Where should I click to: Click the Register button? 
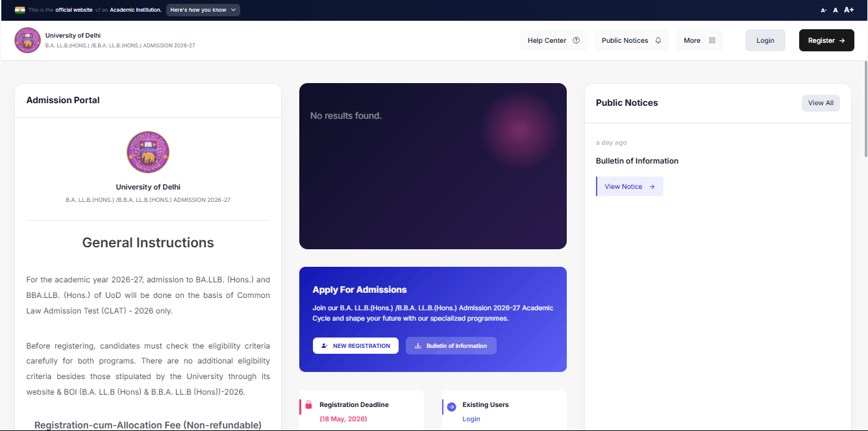point(826,40)
